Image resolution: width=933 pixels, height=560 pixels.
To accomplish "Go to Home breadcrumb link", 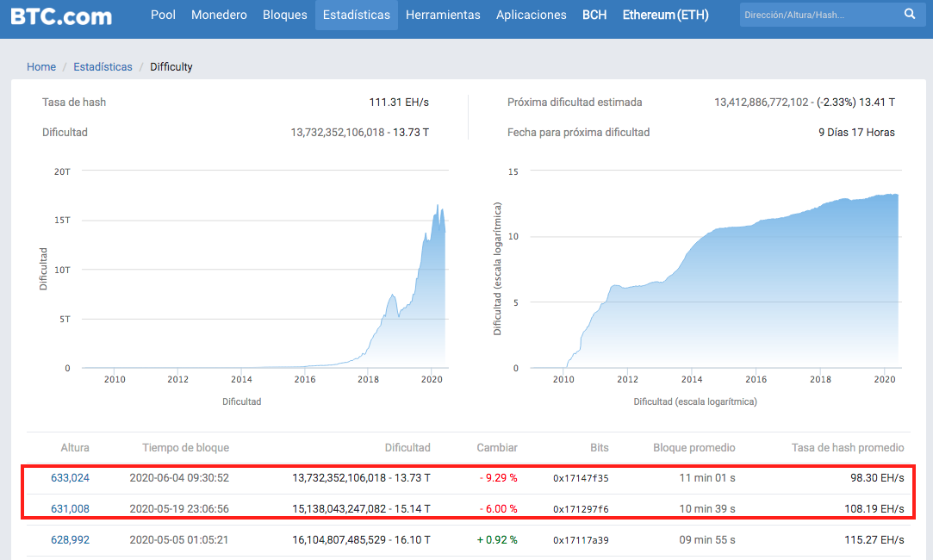I will [41, 66].
